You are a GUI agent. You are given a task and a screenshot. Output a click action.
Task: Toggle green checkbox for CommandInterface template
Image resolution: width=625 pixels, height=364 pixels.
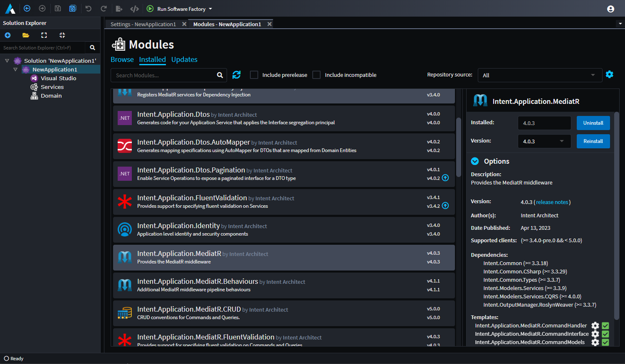605,334
